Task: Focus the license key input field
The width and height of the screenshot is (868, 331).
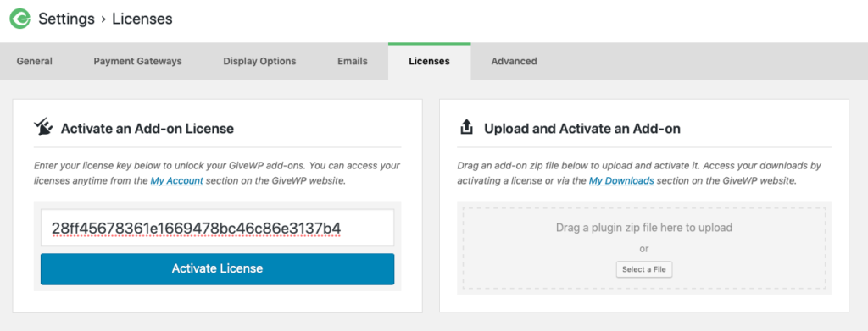Action: (218, 228)
